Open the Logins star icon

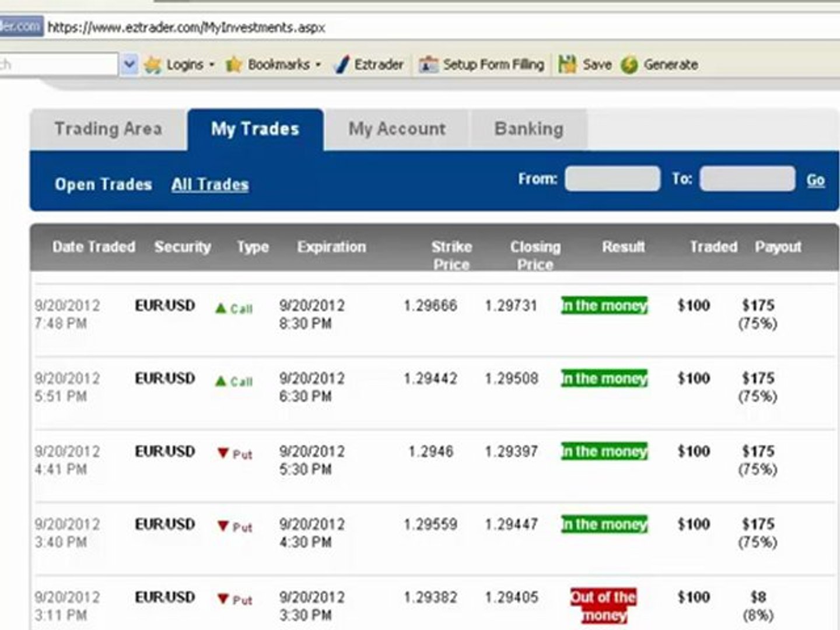[x=152, y=65]
